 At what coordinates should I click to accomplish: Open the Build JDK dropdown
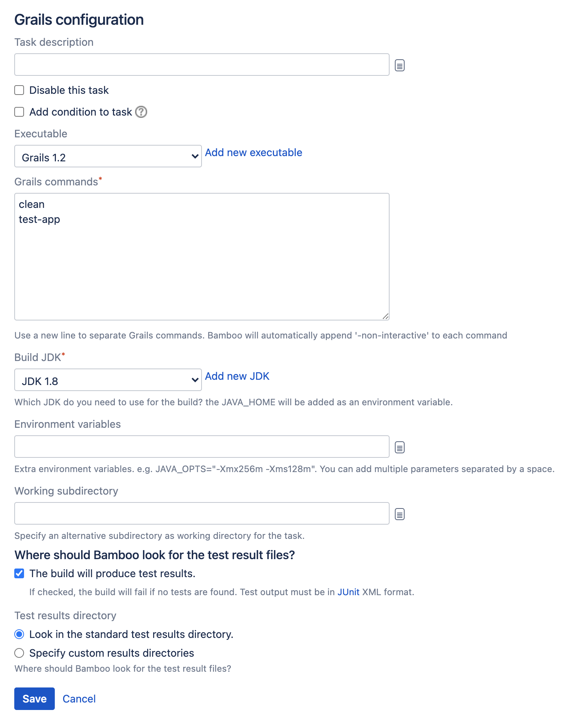point(108,380)
